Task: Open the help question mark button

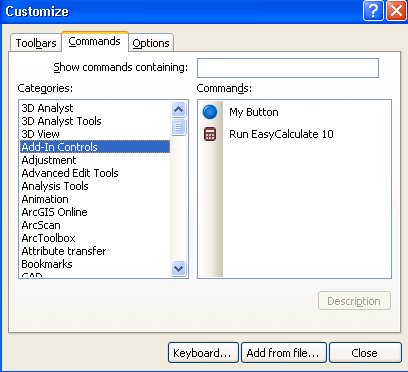Action: (x=373, y=11)
